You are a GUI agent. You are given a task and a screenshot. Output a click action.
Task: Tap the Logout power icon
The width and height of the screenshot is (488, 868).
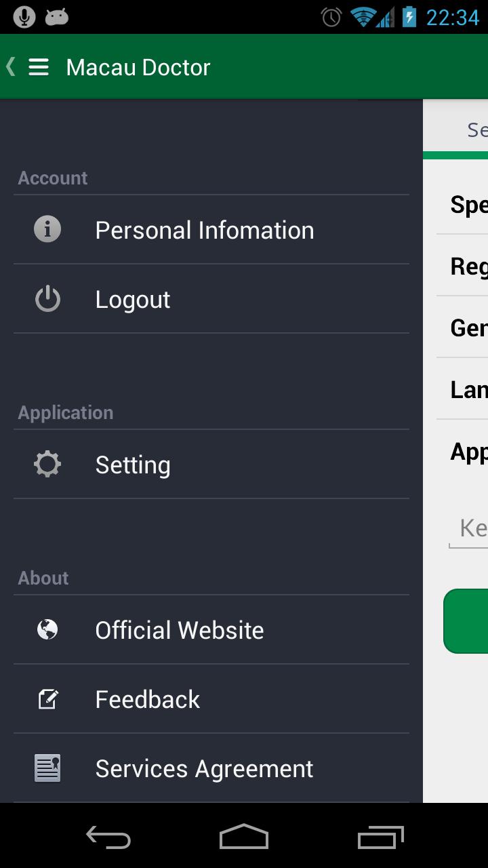point(47,299)
